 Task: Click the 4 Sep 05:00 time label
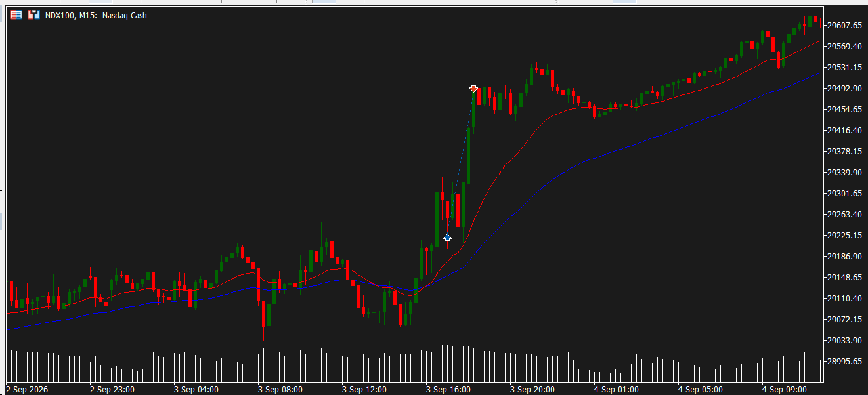click(701, 390)
